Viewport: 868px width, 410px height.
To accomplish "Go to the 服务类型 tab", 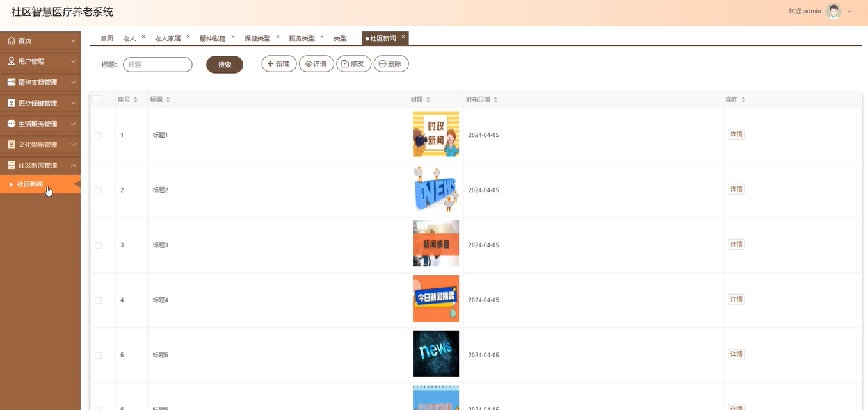I will coord(301,38).
